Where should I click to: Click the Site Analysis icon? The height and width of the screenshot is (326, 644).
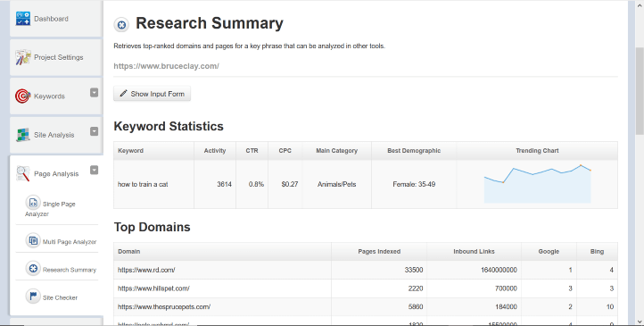pos(23,135)
